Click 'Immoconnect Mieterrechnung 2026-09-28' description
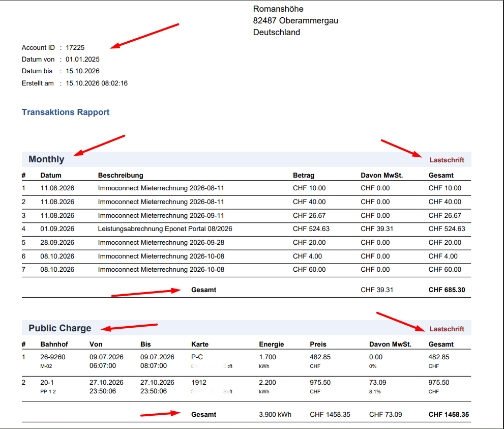 coord(161,242)
